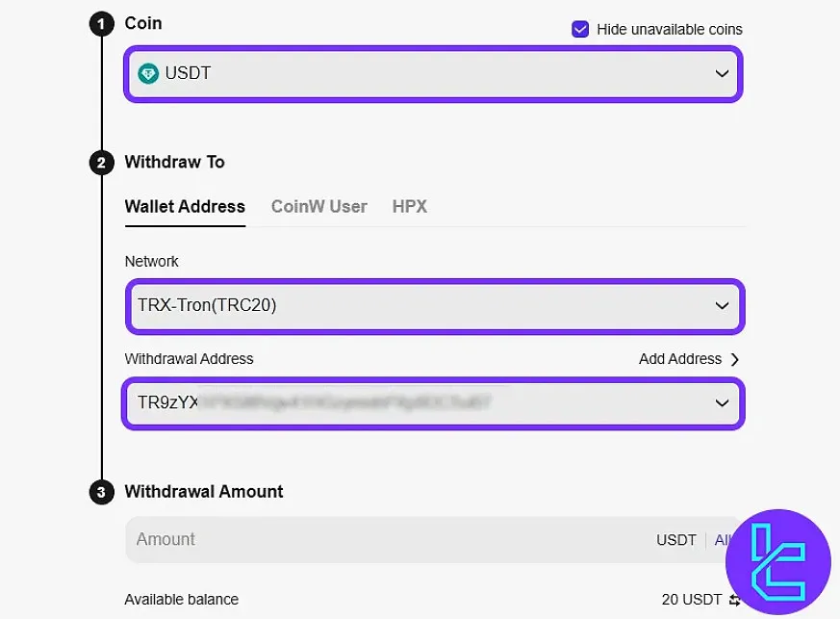Expand the withdrawal address chevron arrow
Viewport: 840px width, 619px height.
(x=722, y=403)
